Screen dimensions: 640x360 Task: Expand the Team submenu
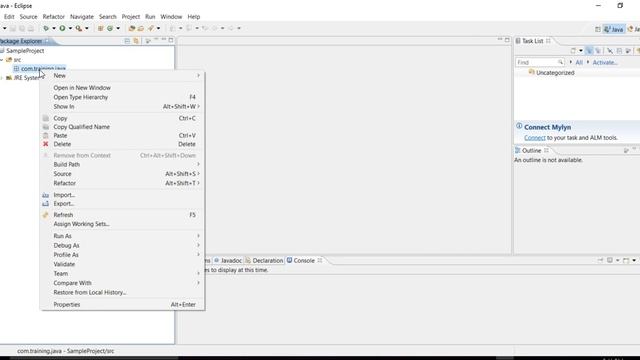click(x=122, y=273)
